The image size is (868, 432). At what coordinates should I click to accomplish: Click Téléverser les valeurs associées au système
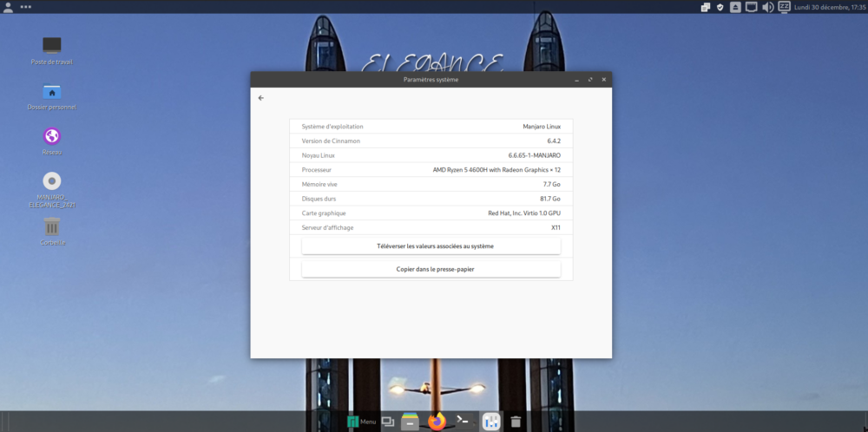(431, 246)
